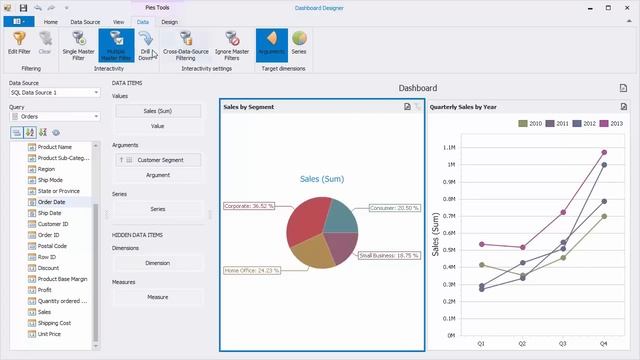
Task: Toggle Ignore Master Filters
Action: pos(232,45)
